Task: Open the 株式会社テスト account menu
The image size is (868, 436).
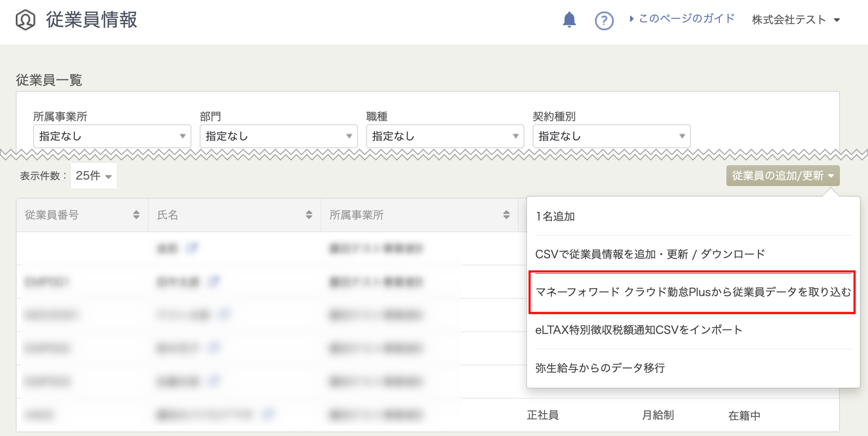Action: [795, 20]
